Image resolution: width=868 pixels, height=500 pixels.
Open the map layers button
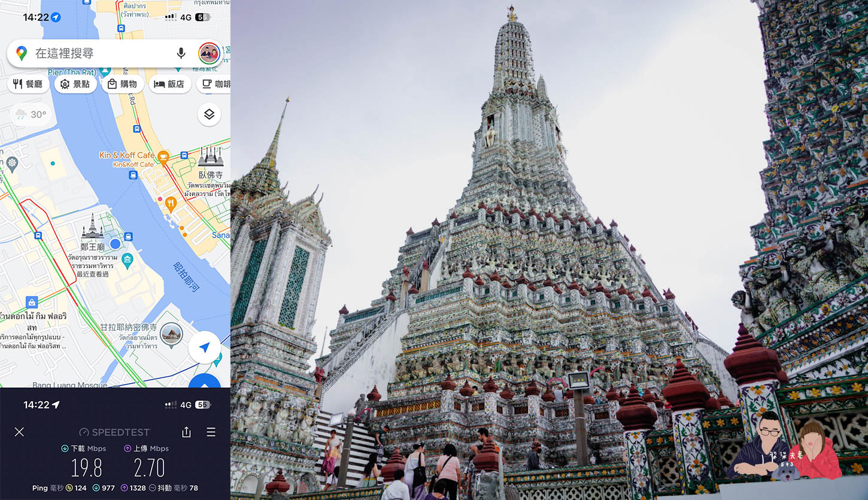pyautogui.click(x=209, y=114)
